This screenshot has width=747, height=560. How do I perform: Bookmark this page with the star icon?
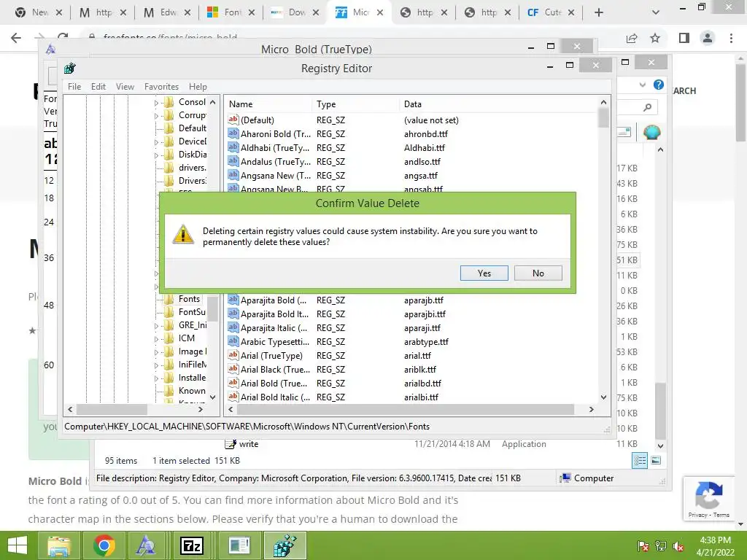coord(655,38)
